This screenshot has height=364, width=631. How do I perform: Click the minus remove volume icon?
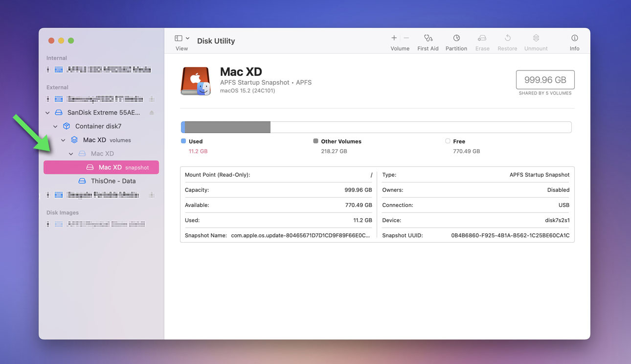coord(406,38)
